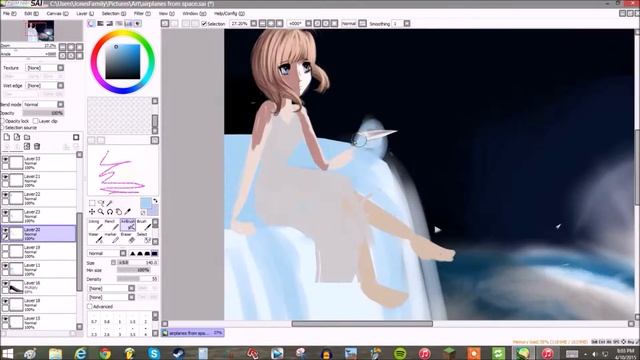Image resolution: width=640 pixels, height=360 pixels.
Task: Open Skype from the taskbar
Action: [x=154, y=353]
